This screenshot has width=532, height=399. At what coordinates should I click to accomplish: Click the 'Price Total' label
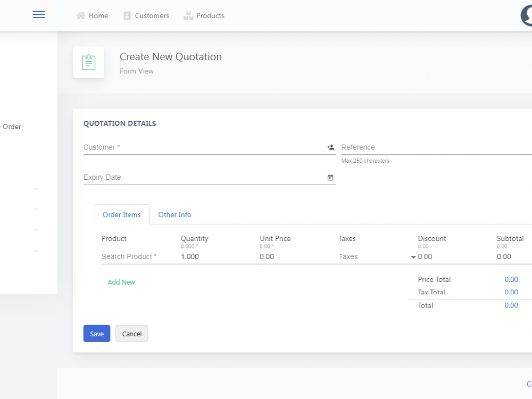(x=434, y=279)
